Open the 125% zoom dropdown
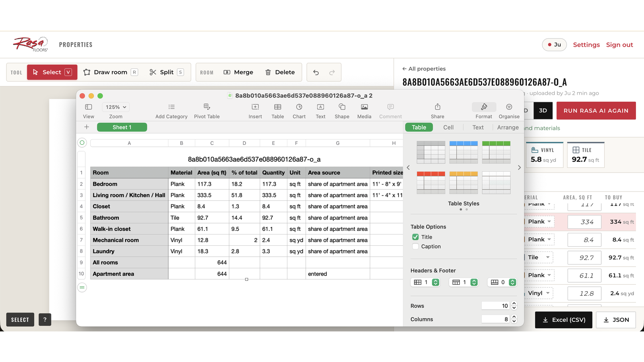 click(x=116, y=107)
